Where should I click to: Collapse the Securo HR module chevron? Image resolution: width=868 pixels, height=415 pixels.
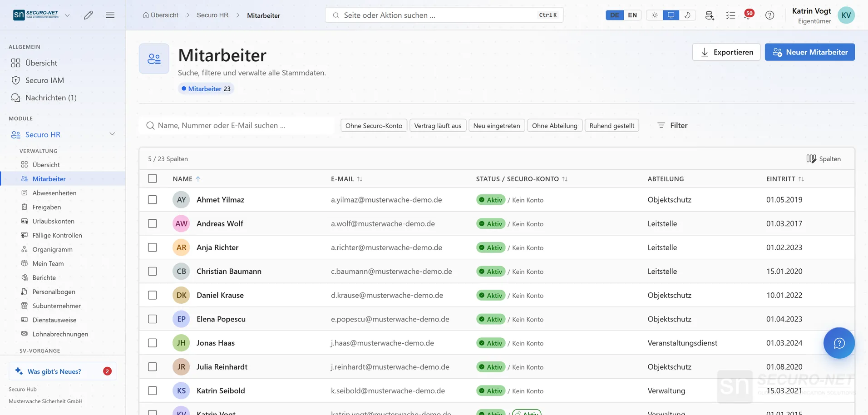pos(112,134)
